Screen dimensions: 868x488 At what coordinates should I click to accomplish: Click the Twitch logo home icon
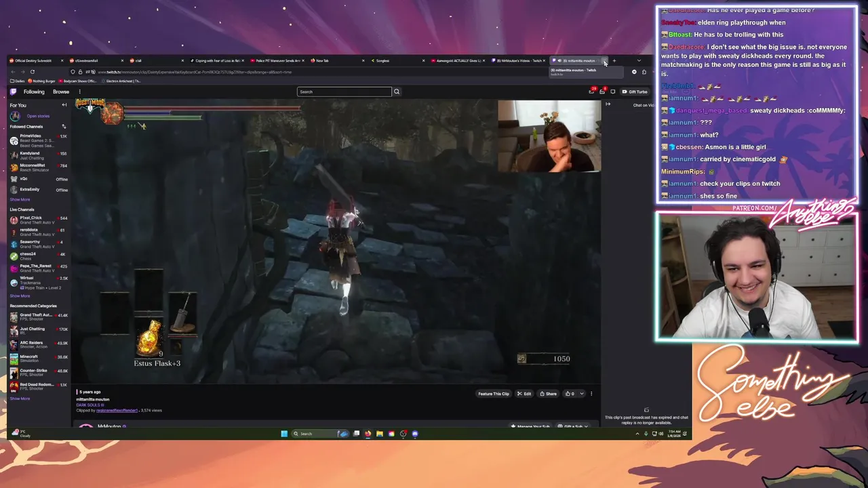pyautogui.click(x=13, y=91)
